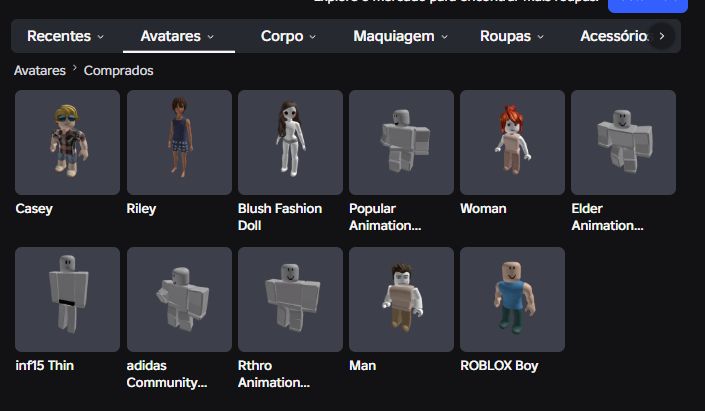Choose the Blush Fashion Doll thumbnail
Image resolution: width=705 pixels, height=411 pixels.
click(290, 142)
